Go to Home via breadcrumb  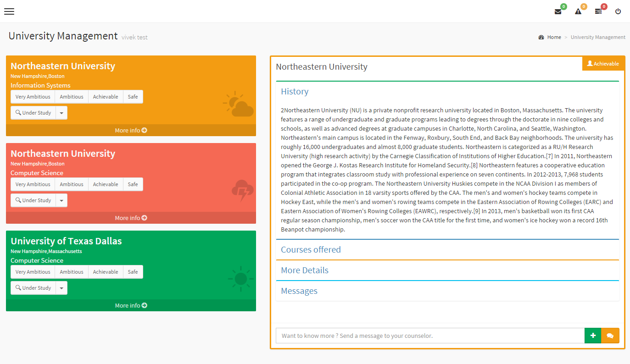(554, 37)
